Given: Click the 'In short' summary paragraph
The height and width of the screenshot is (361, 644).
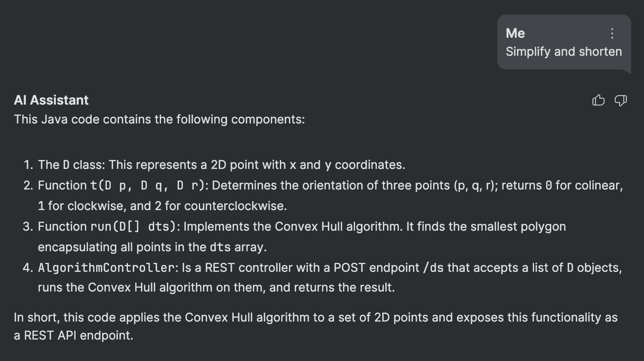Looking at the screenshot, I should pos(316,326).
